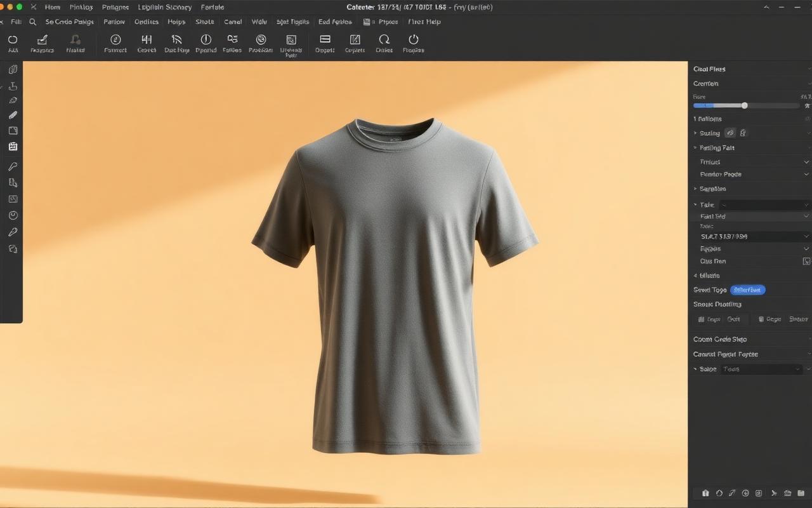Select the diagonal brush stroke tool
Viewport: 812px width, 508px height.
click(x=13, y=115)
